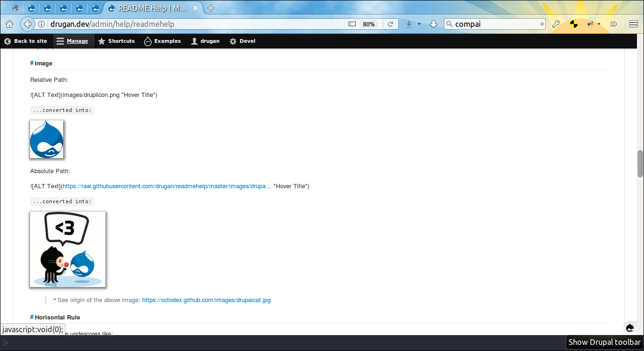
Task: Click the Horisontal Rule heading
Action: 57,317
